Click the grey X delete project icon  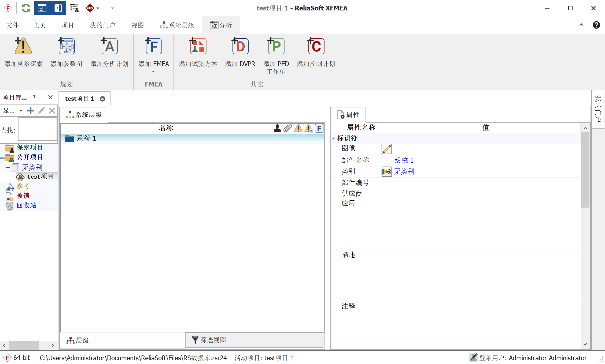click(x=52, y=111)
